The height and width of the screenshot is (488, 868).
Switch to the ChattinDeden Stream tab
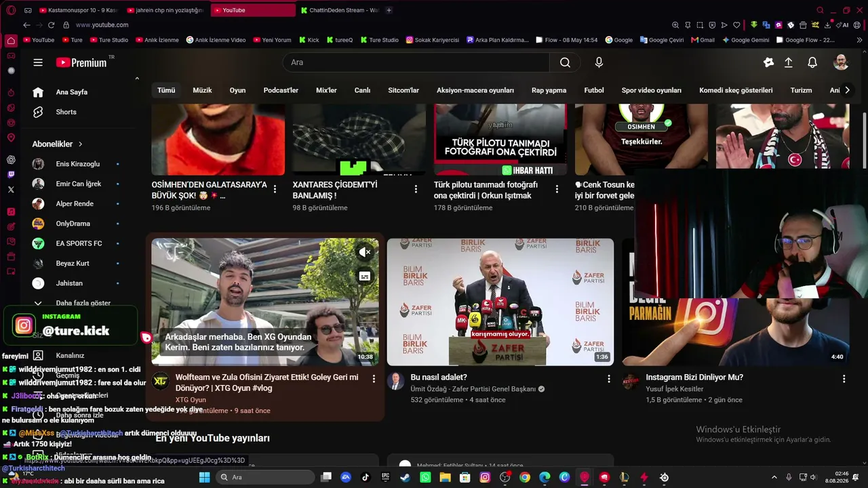click(x=339, y=10)
